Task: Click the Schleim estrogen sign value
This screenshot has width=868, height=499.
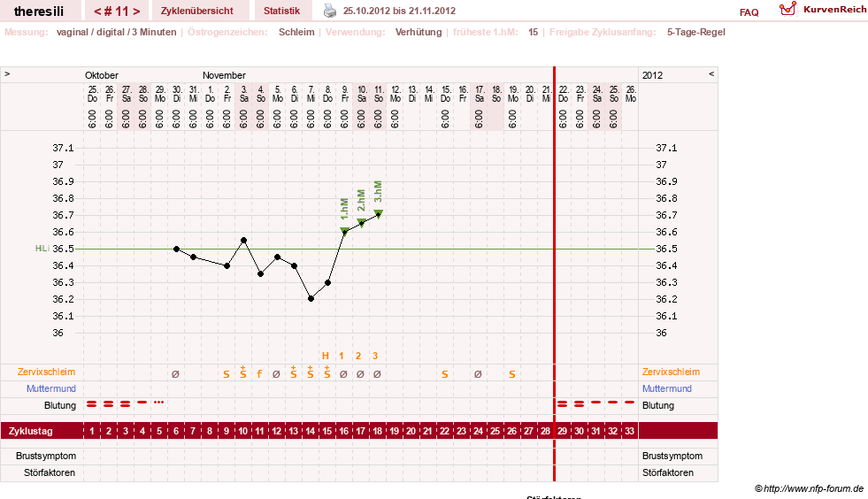Action: click(296, 32)
